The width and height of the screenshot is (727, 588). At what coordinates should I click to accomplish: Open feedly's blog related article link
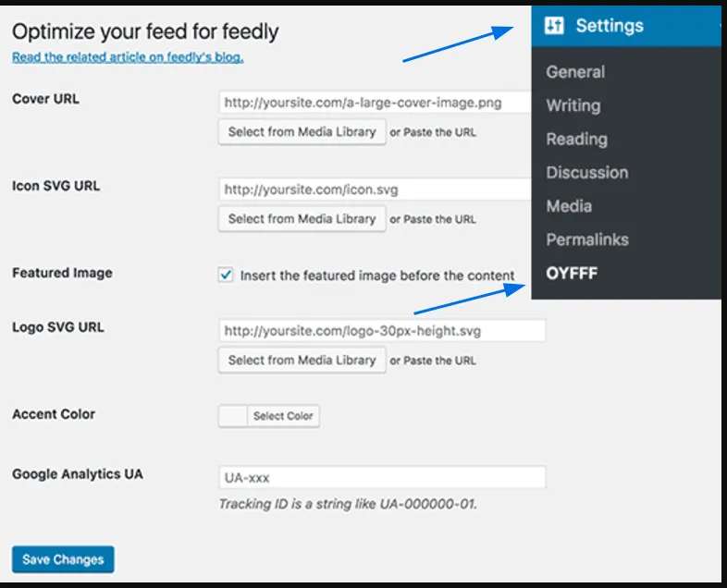[128, 57]
